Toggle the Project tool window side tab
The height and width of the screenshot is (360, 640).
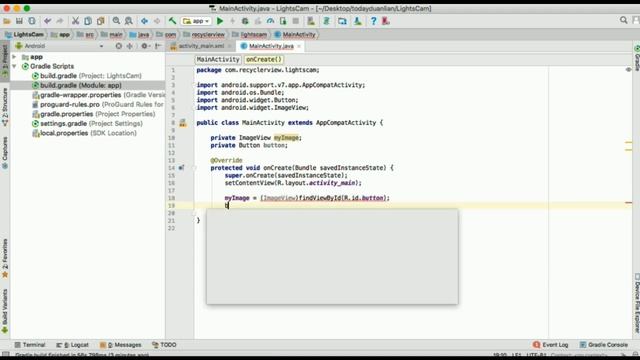(5, 60)
